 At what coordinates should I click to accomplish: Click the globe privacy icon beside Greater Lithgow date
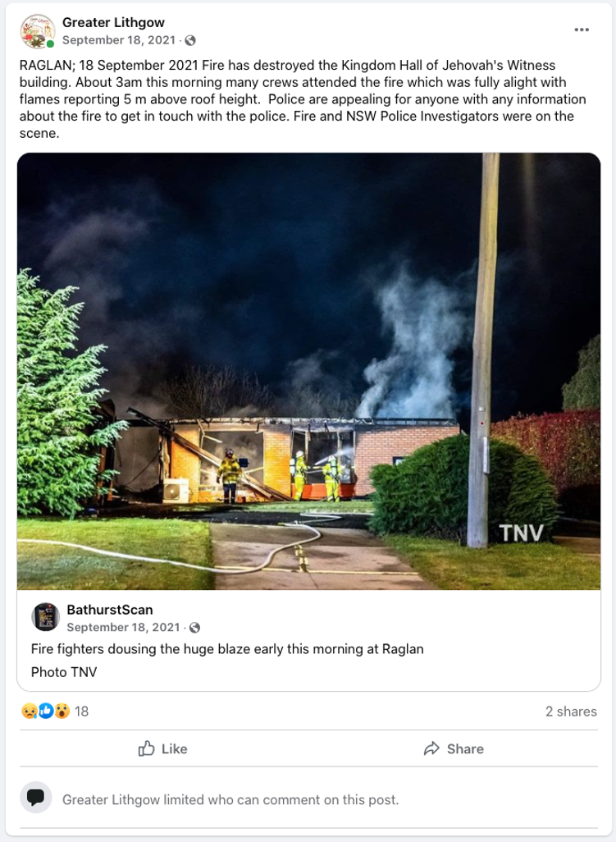point(190,40)
